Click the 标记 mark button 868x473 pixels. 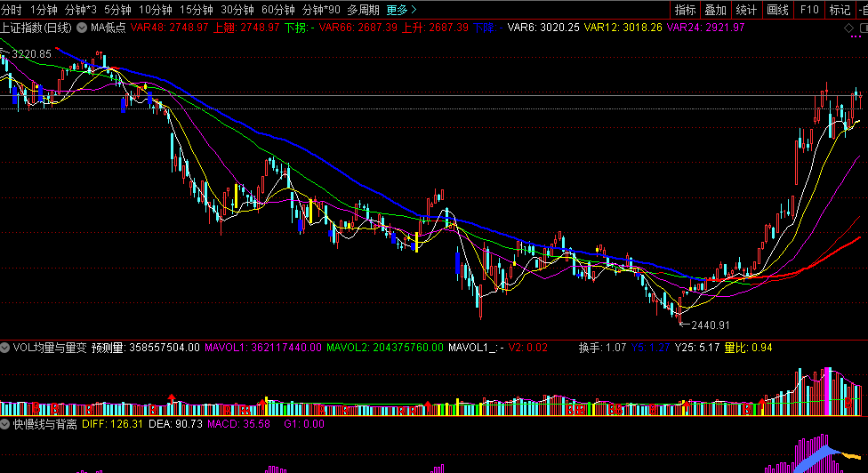pos(840,10)
